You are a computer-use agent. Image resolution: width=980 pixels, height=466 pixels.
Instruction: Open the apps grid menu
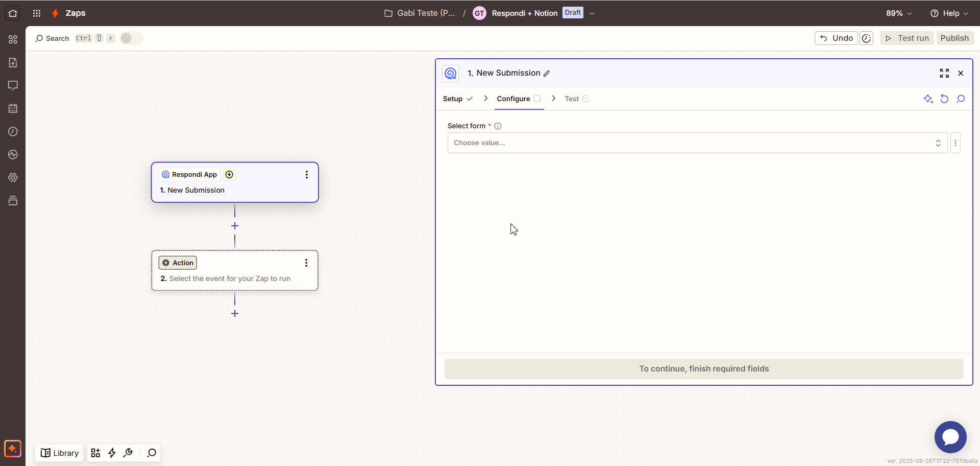tap(37, 13)
